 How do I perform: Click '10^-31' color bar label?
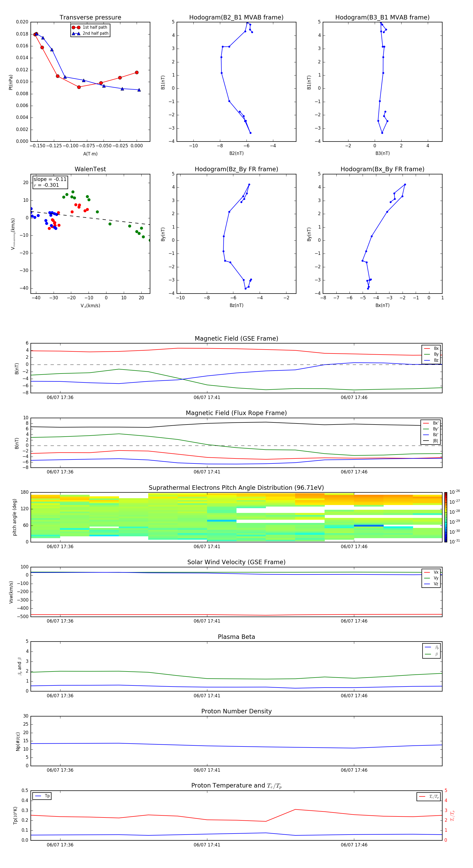(x=455, y=542)
